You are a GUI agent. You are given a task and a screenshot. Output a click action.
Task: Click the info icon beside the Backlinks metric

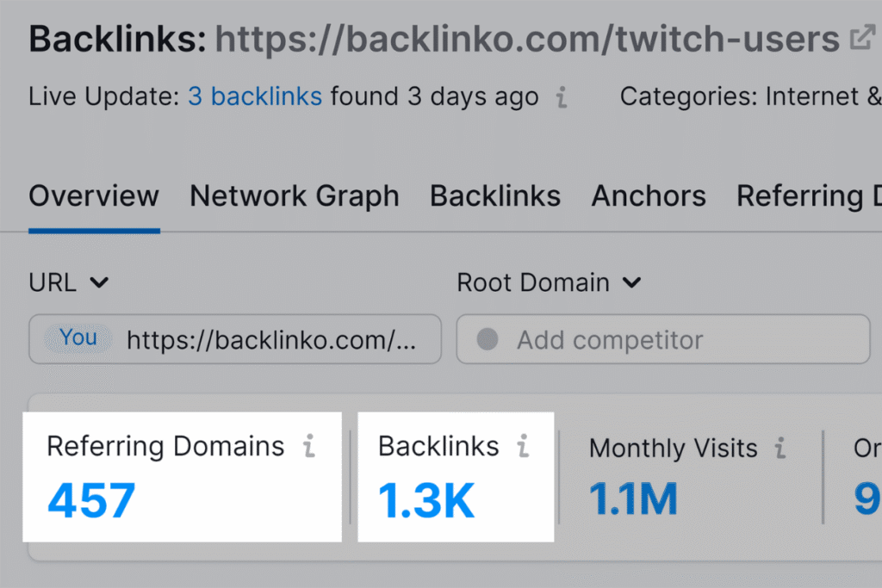tap(523, 446)
